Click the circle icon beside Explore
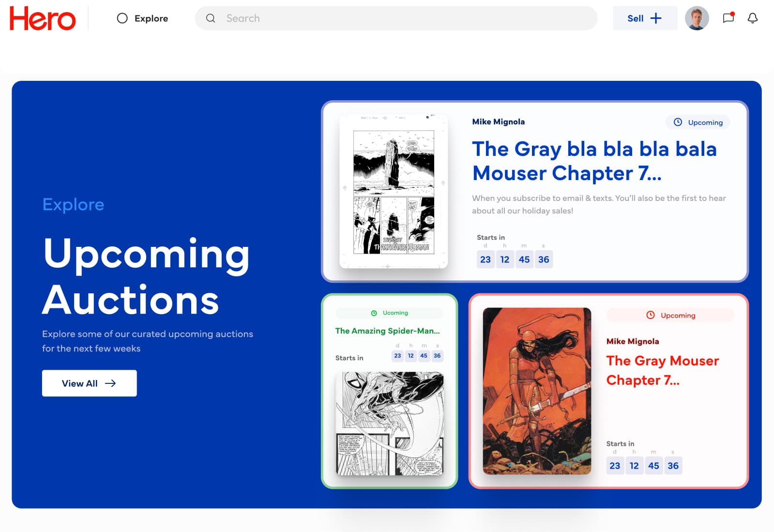774x532 pixels. click(x=122, y=18)
